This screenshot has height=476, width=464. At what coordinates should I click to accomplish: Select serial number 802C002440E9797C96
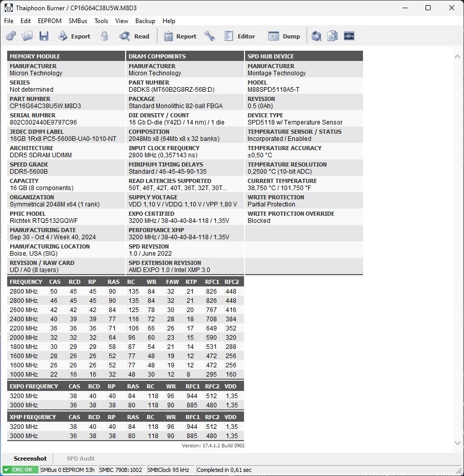point(43,122)
